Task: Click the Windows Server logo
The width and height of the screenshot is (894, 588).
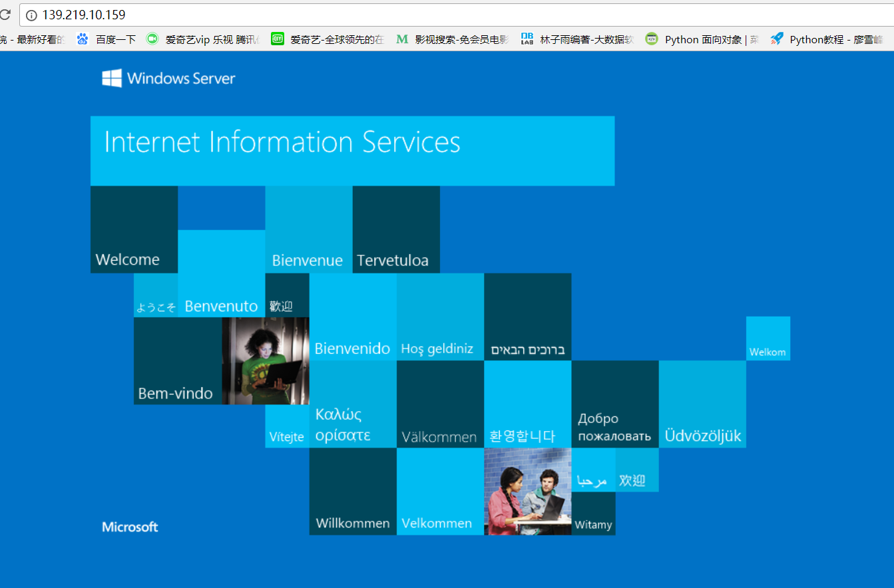Action: coord(168,78)
